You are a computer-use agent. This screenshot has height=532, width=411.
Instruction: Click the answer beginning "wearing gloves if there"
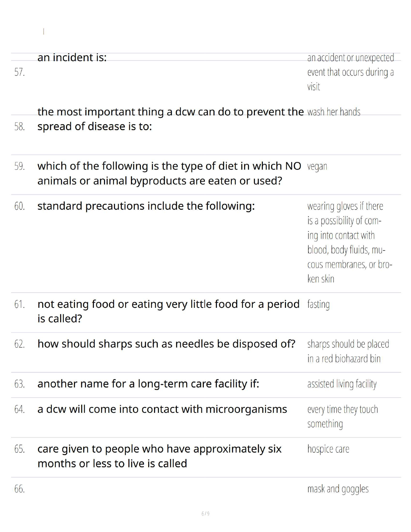coord(350,242)
